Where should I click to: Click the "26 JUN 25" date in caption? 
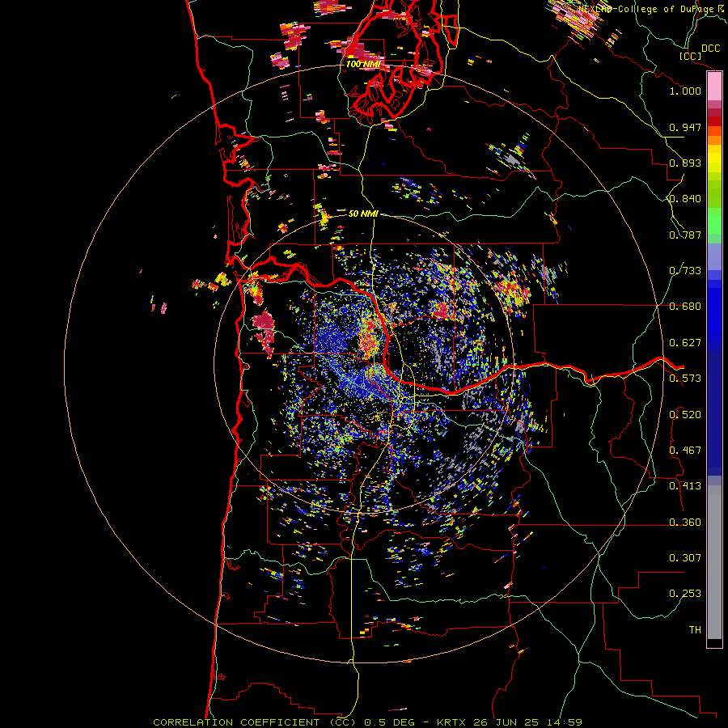[x=506, y=722]
